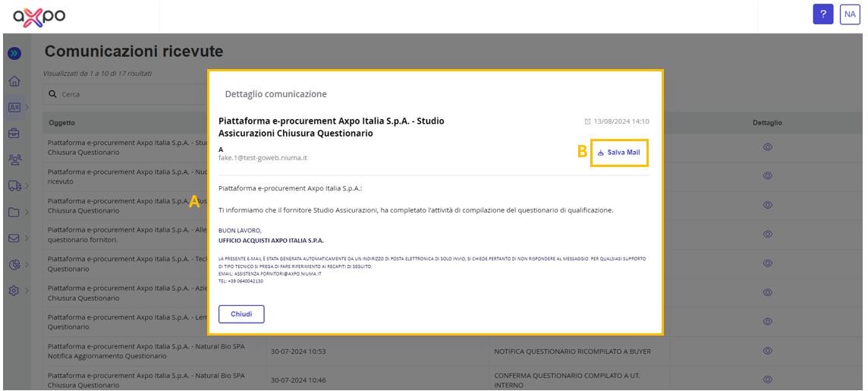The height and width of the screenshot is (391, 868).
Task: Open the truck sidebar icon
Action: (x=15, y=186)
